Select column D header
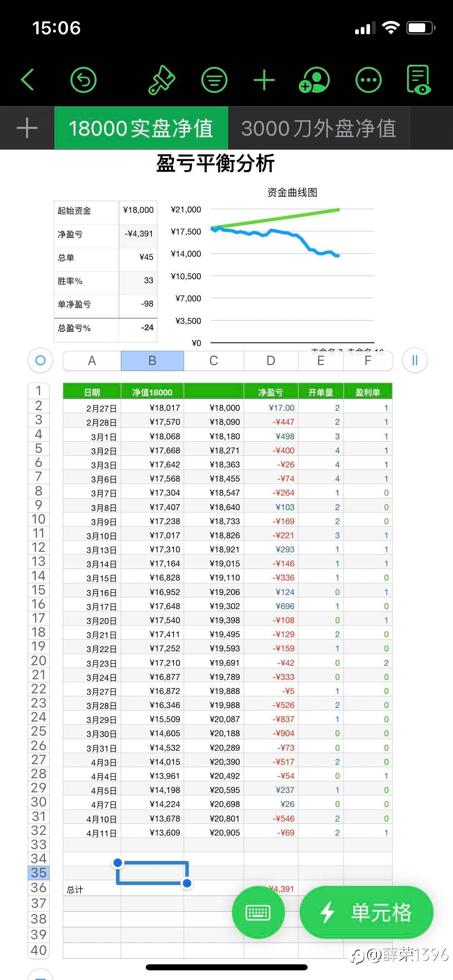Screen dimensions: 453x980 [x=271, y=360]
